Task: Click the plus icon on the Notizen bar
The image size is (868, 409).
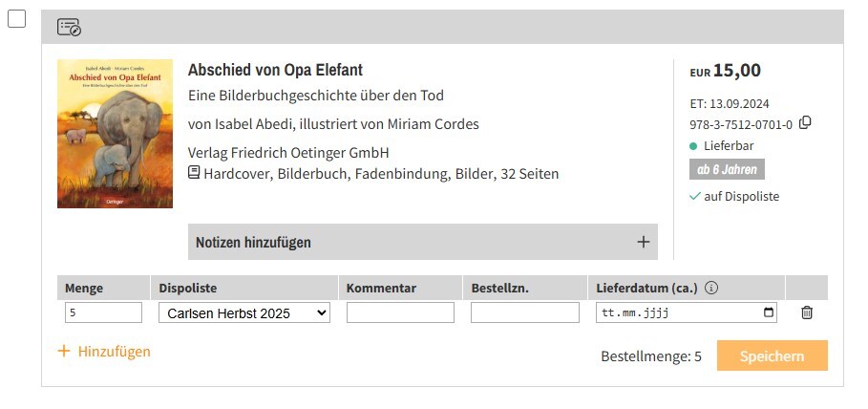Action: 644,243
